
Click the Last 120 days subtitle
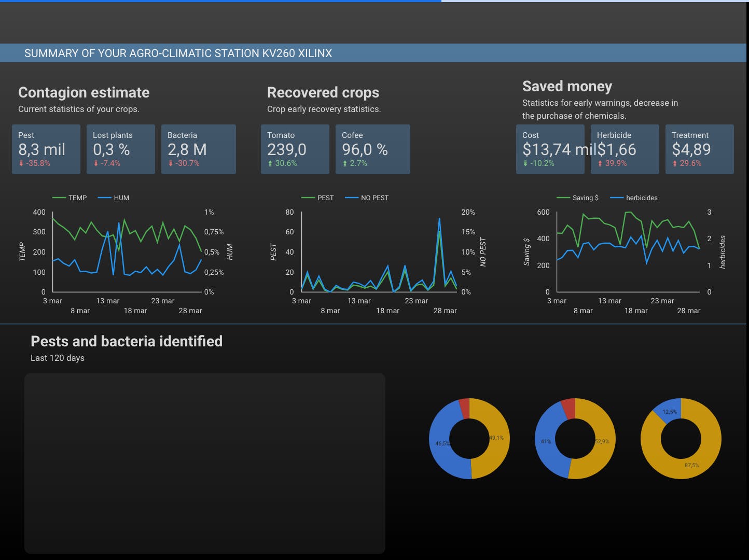(58, 358)
